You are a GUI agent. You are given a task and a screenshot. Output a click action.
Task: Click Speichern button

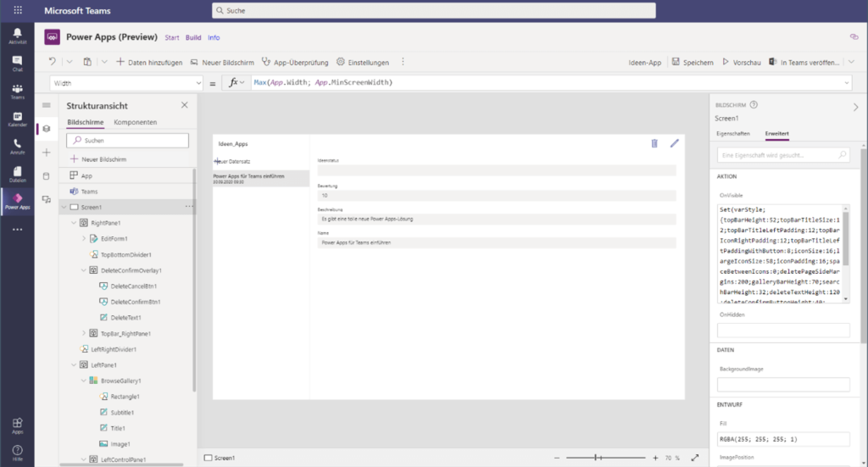point(693,63)
